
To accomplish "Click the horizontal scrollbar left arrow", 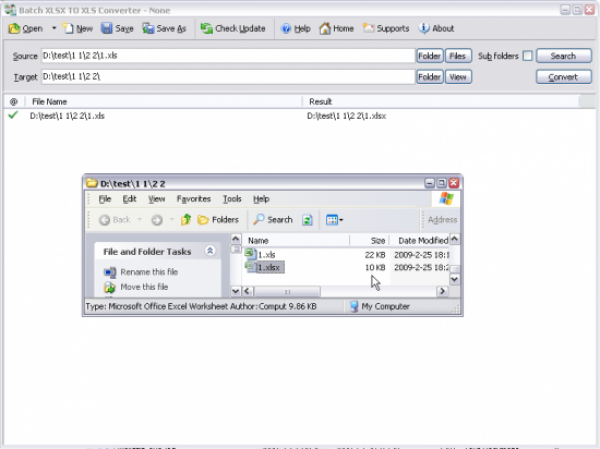I will pyautogui.click(x=247, y=291).
